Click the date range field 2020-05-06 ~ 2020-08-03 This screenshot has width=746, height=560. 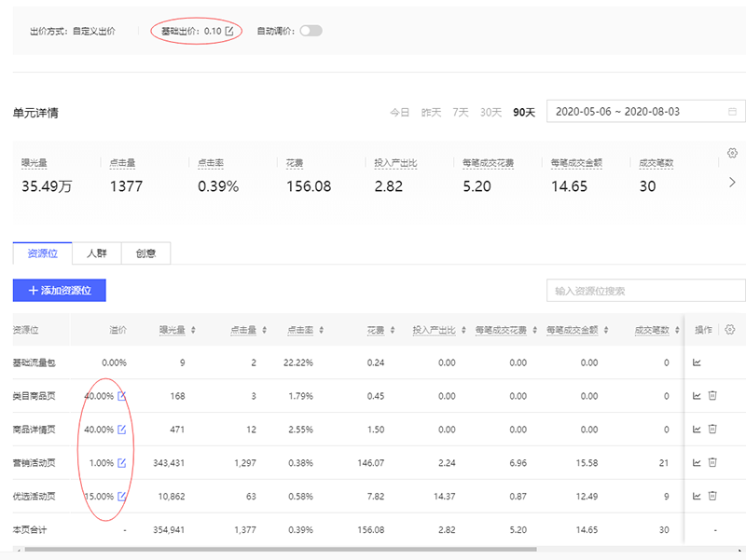coord(645,112)
